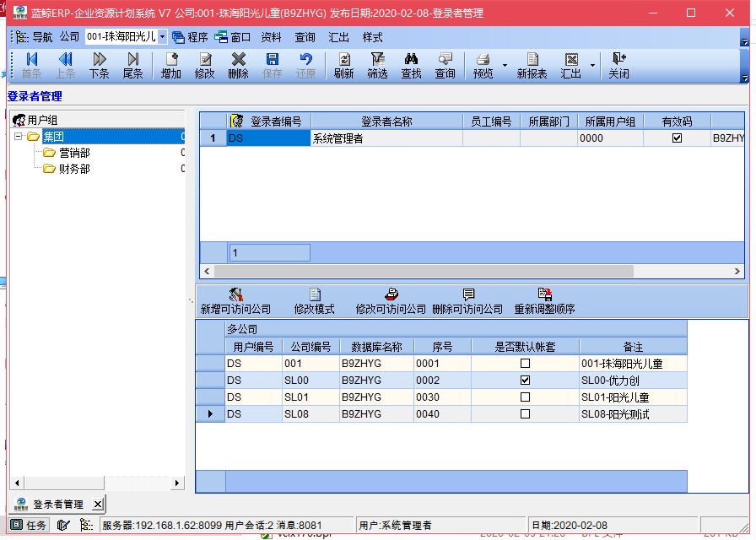Viewport: 756px width, 540px height.
Task: Collapse the 集团 tree node
Action: [19, 137]
